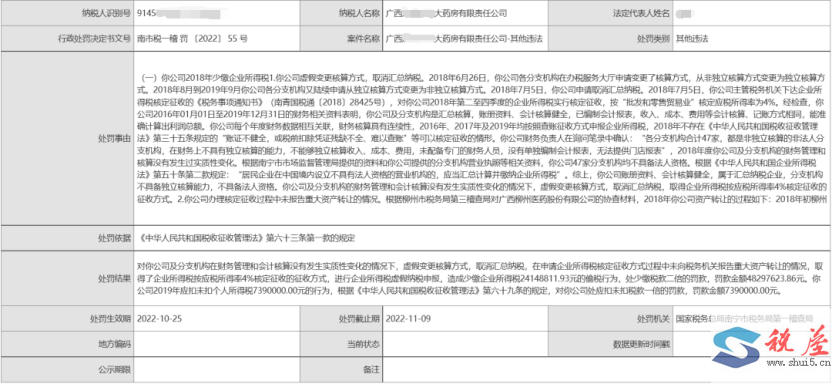
Task: Click the 处罚依据 label cell
Action: [66, 238]
